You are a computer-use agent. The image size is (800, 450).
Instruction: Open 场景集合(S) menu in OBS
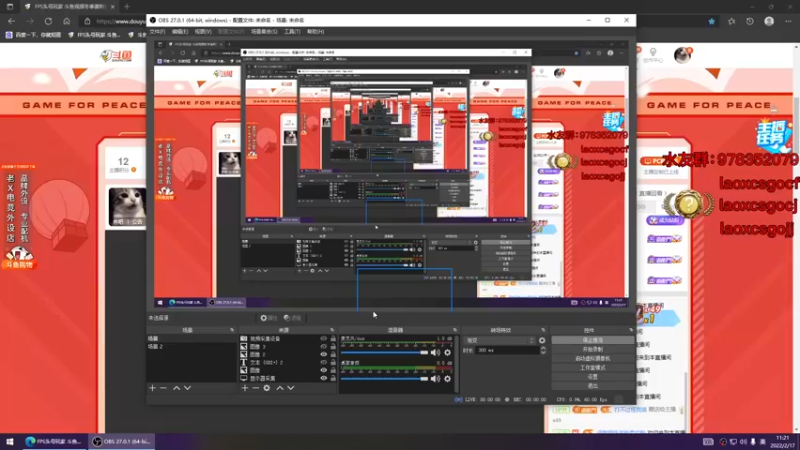pyautogui.click(x=264, y=32)
